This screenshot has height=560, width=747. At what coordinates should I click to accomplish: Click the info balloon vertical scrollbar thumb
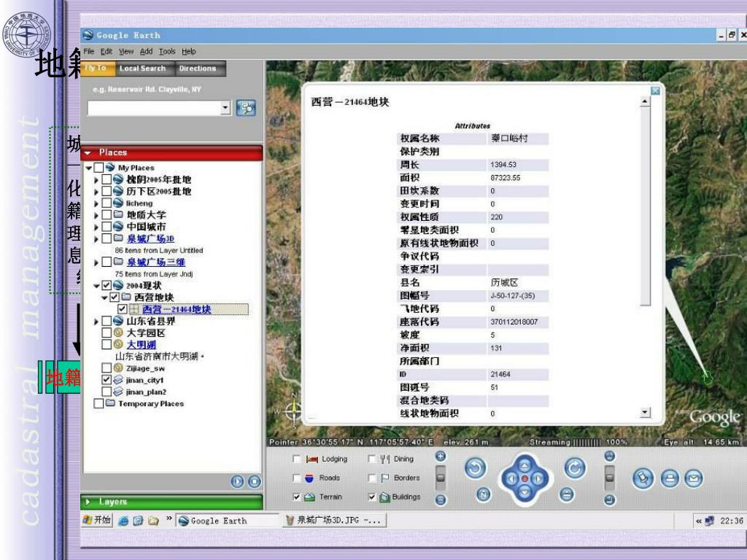click(645, 206)
